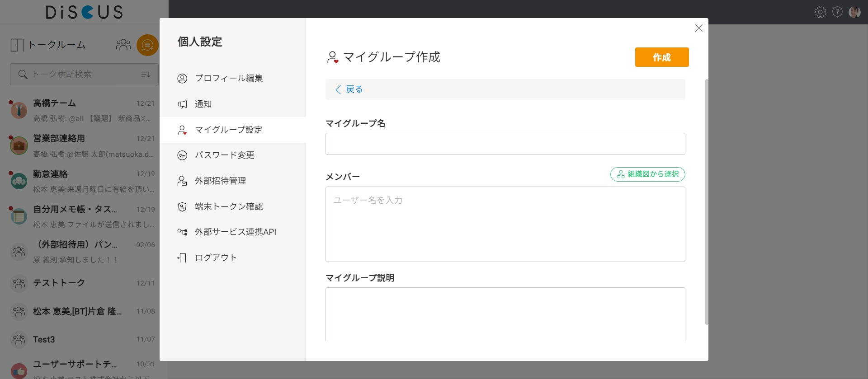Click the back chevron arrow icon

pyautogui.click(x=338, y=89)
